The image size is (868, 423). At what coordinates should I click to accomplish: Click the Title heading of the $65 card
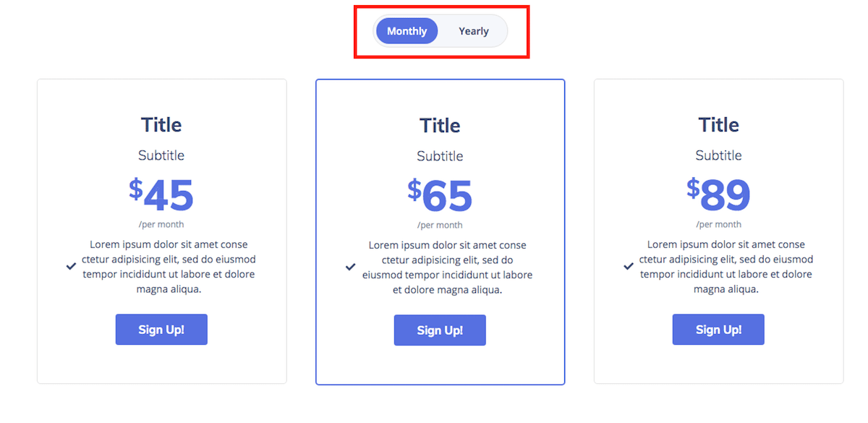(440, 126)
